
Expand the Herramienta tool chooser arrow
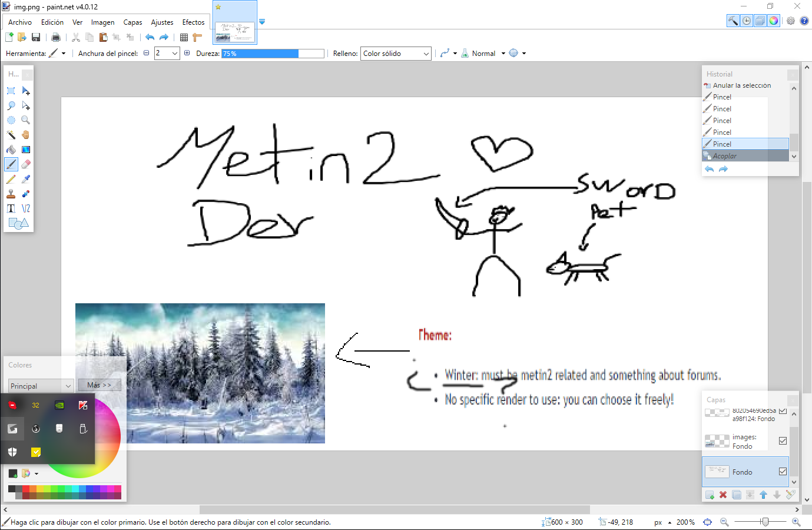64,54
